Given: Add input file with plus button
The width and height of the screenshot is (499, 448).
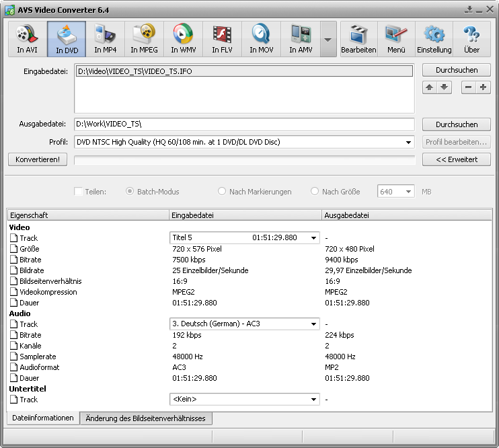Looking at the screenshot, I should pyautogui.click(x=483, y=87).
